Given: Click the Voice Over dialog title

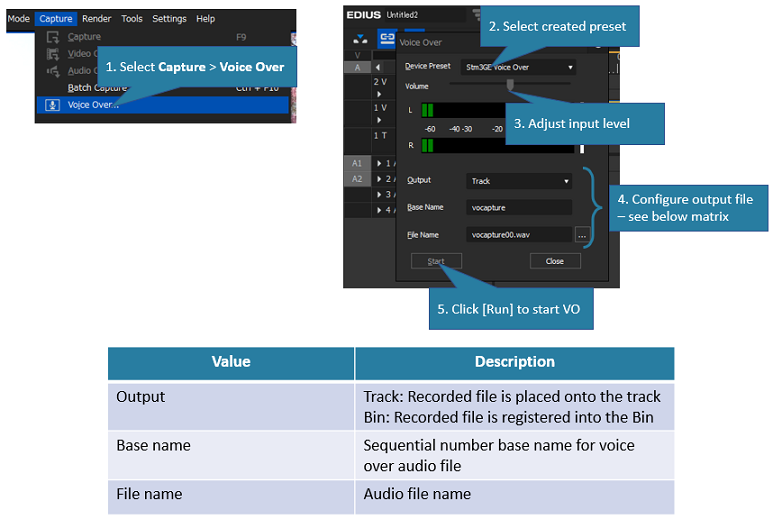Looking at the screenshot, I should pyautogui.click(x=421, y=42).
